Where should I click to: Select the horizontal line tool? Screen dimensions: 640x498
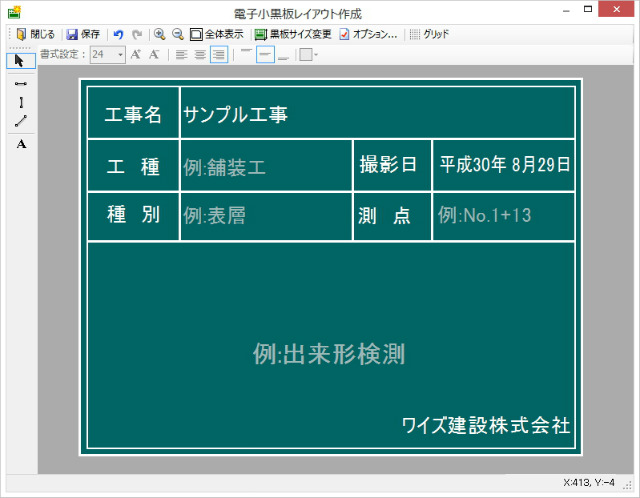pyautogui.click(x=21, y=84)
